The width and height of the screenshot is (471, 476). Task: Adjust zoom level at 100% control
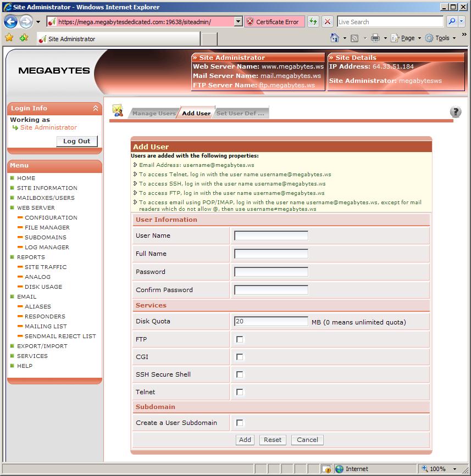pos(437,469)
